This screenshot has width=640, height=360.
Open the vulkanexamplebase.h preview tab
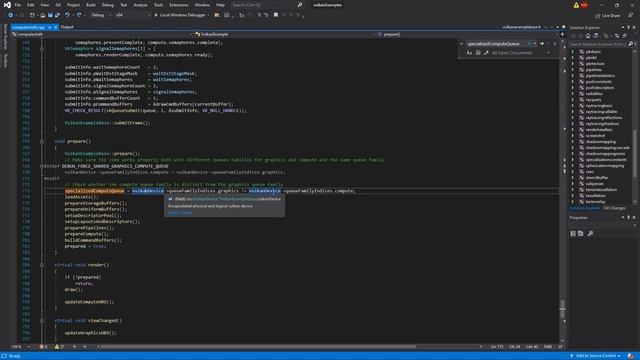click(x=522, y=27)
